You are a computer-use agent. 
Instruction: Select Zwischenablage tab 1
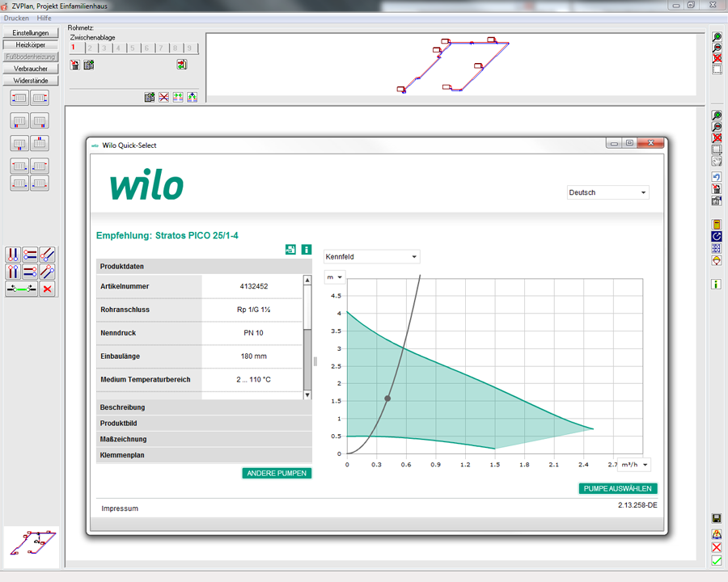point(77,48)
